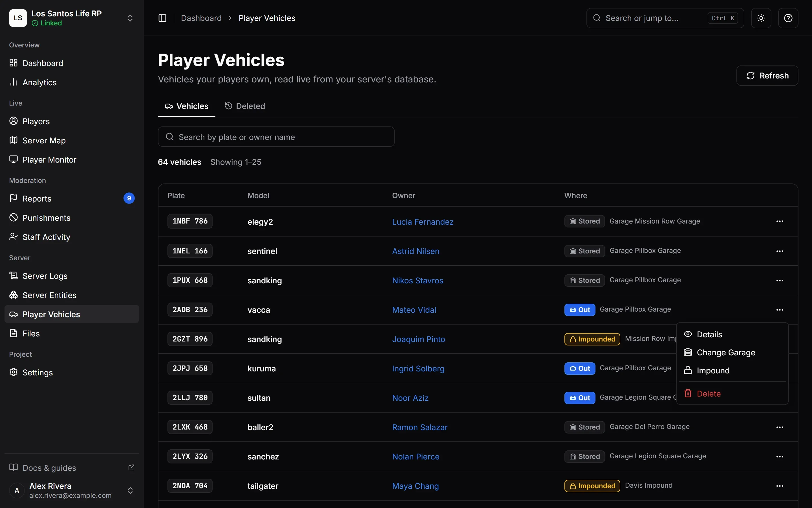Click the Impounded badge for Maya Chang

click(x=592, y=486)
